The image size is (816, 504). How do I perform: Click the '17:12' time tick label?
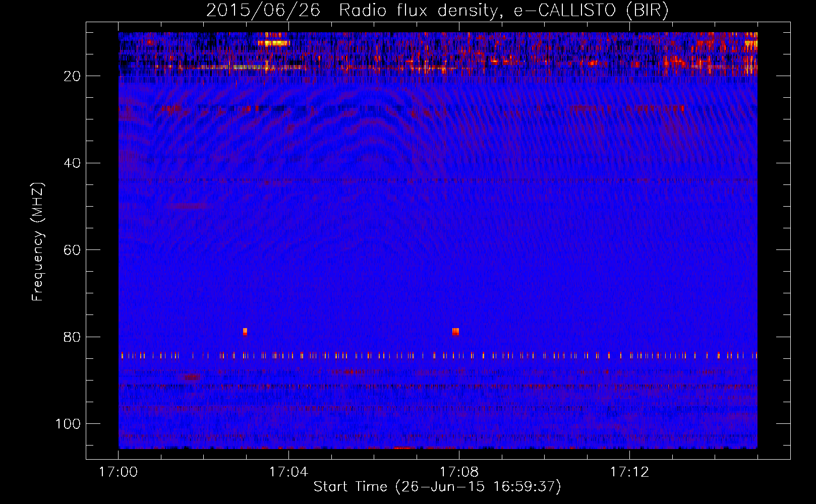629,472
